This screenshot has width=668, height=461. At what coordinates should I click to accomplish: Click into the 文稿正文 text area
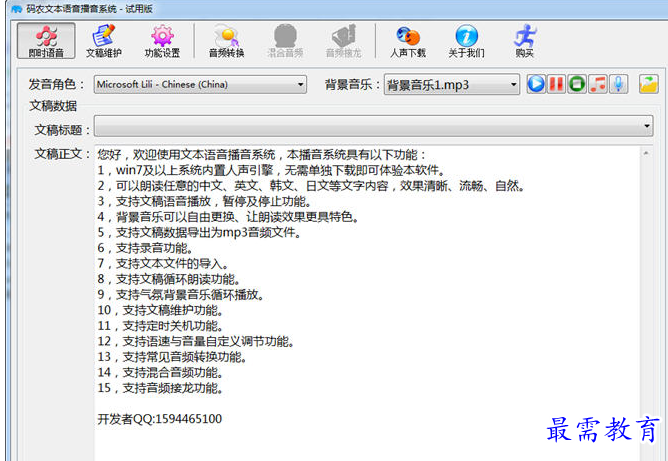click(367, 303)
